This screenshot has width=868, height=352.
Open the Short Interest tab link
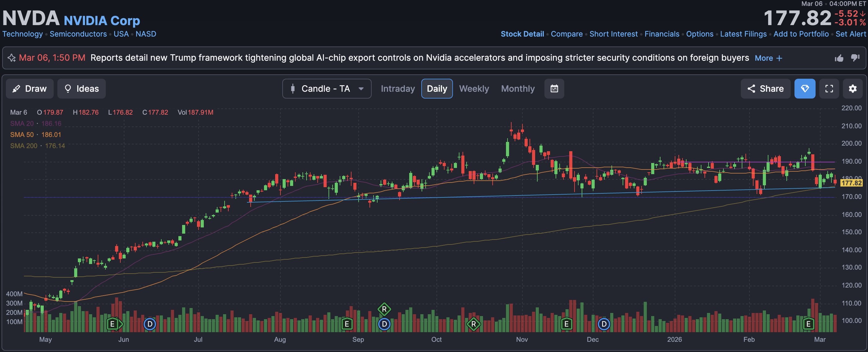pyautogui.click(x=613, y=34)
